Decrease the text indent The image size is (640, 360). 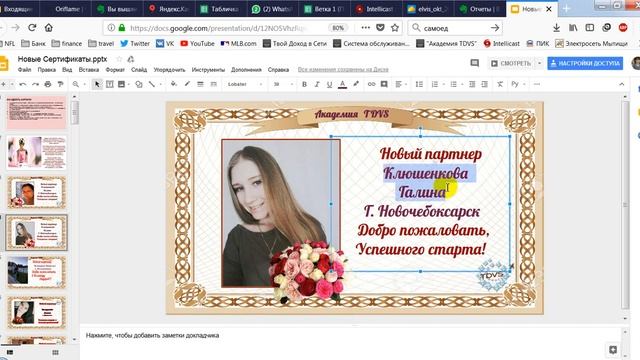pyautogui.click(x=472, y=84)
